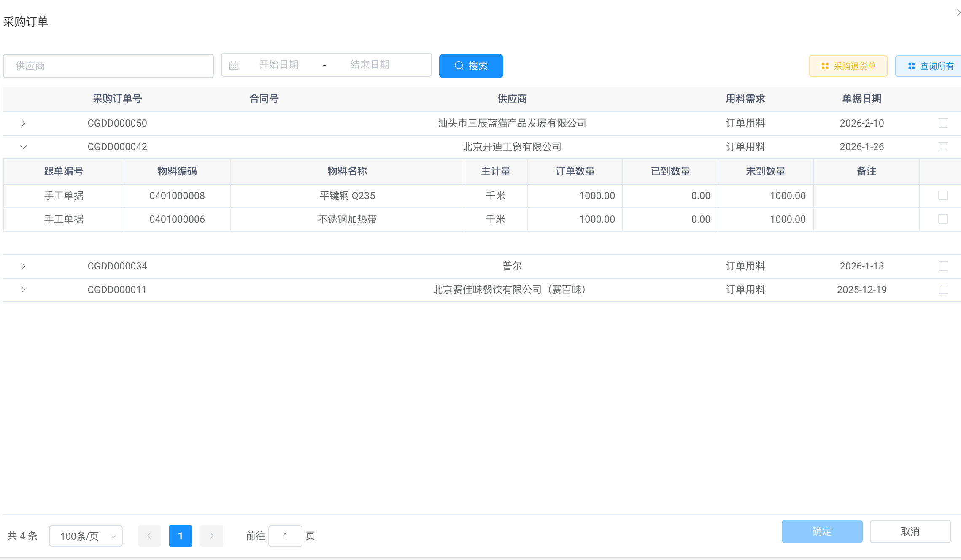Screen dimensions: 961x560
Task: Click the calendar icon in date range
Action: click(234, 65)
